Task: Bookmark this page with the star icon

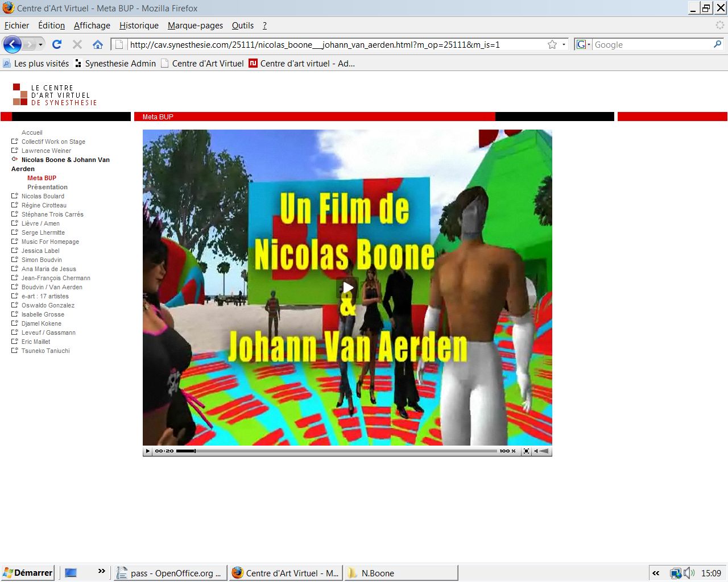Action: click(552, 44)
